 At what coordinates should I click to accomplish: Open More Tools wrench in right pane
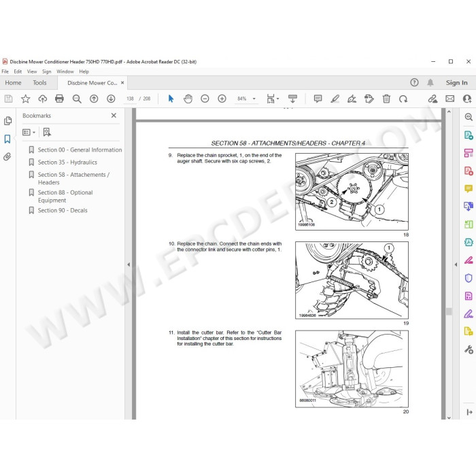tap(469, 350)
